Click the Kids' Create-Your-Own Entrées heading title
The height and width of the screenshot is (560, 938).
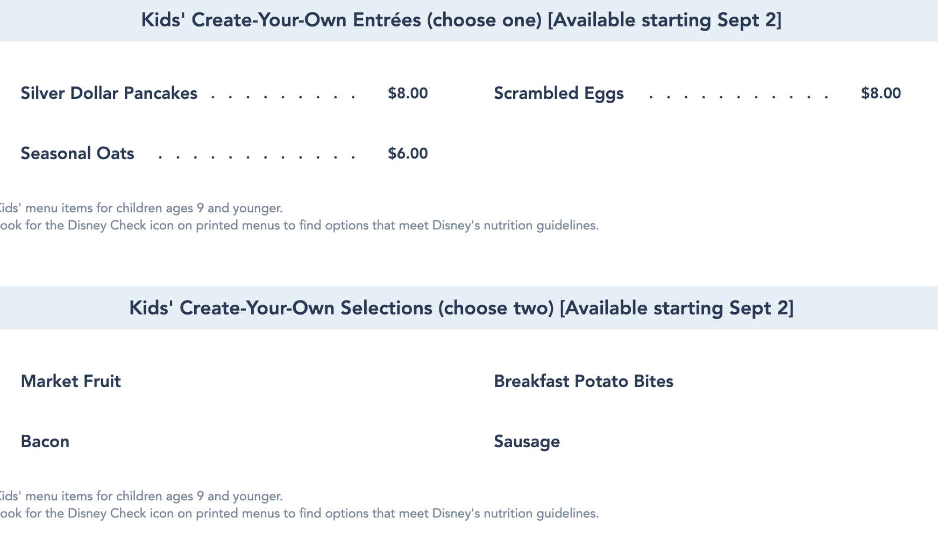(341, 20)
